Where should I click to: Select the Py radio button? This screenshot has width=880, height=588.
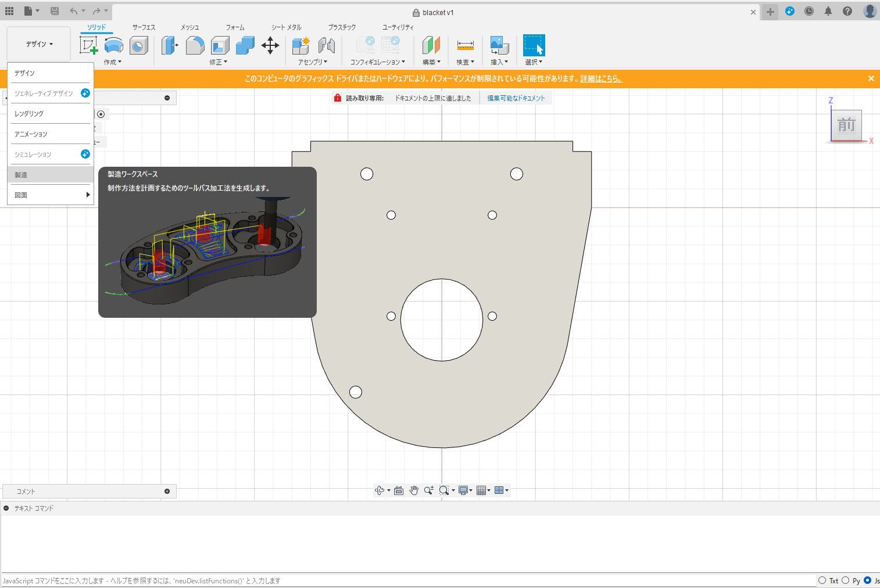point(845,580)
